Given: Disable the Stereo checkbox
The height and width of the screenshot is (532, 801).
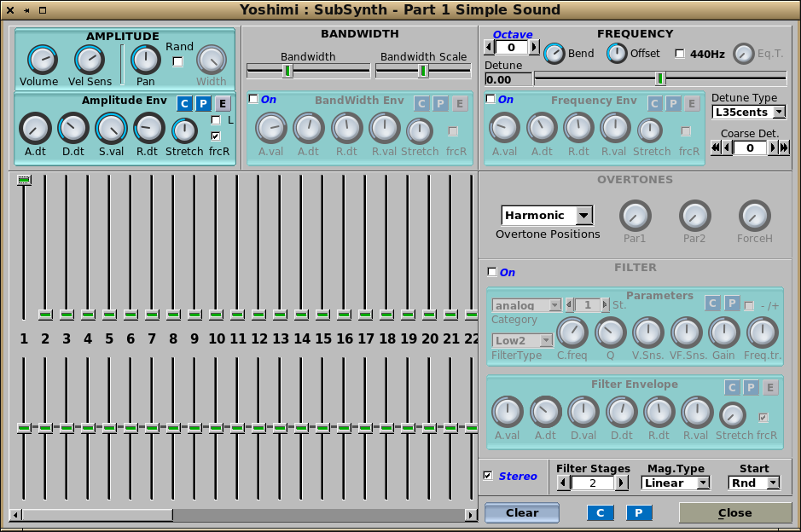Looking at the screenshot, I should point(488,476).
